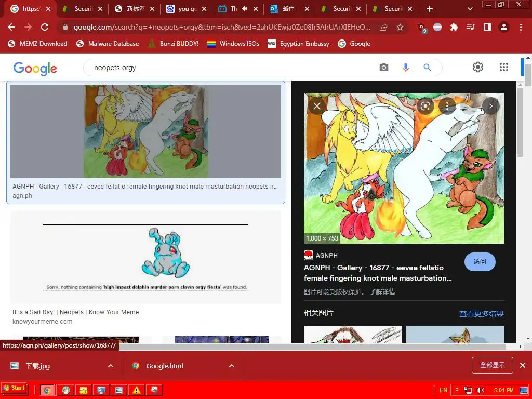Click 查看更多结果 to see more
Screen dimensions: 532x399
(481, 313)
